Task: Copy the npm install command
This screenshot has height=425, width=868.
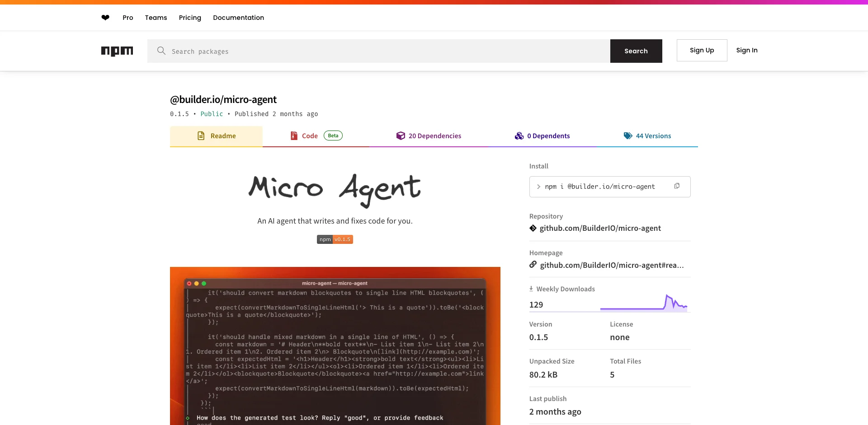Action: point(677,186)
